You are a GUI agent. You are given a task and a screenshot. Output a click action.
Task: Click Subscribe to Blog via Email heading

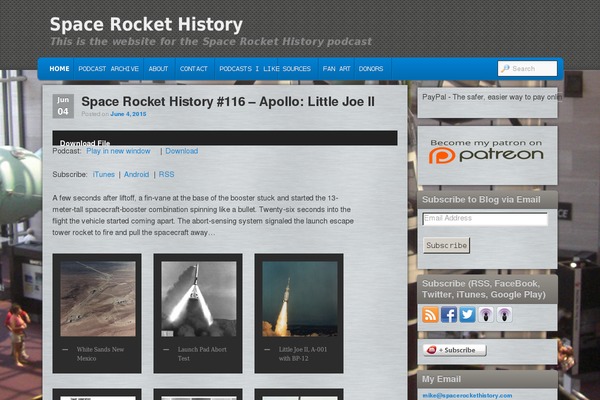[x=481, y=199]
